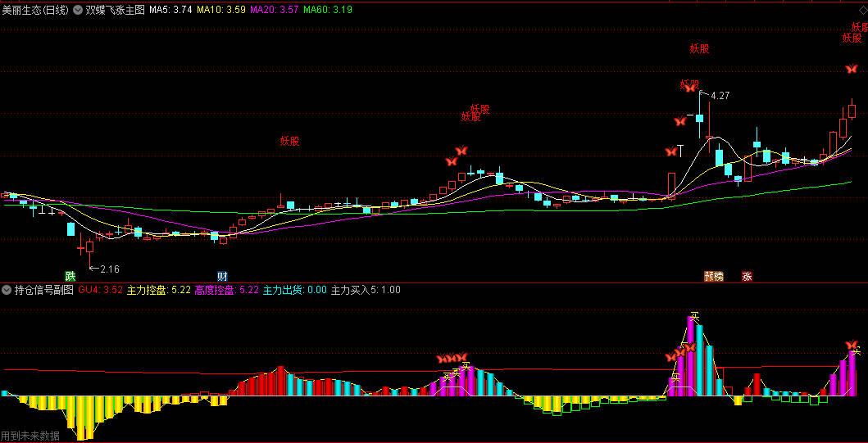
Task: Click the green MA60: 3.19 value
Action: point(328,9)
